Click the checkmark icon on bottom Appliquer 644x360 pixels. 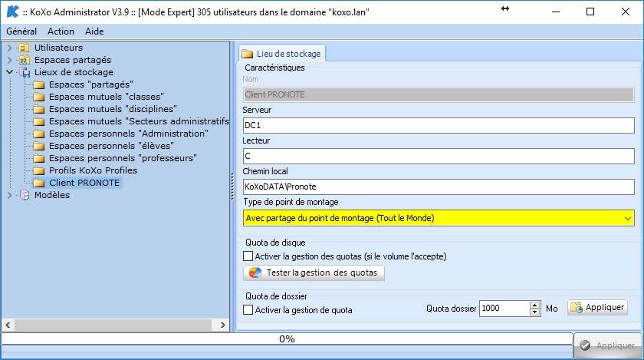pyautogui.click(x=585, y=345)
